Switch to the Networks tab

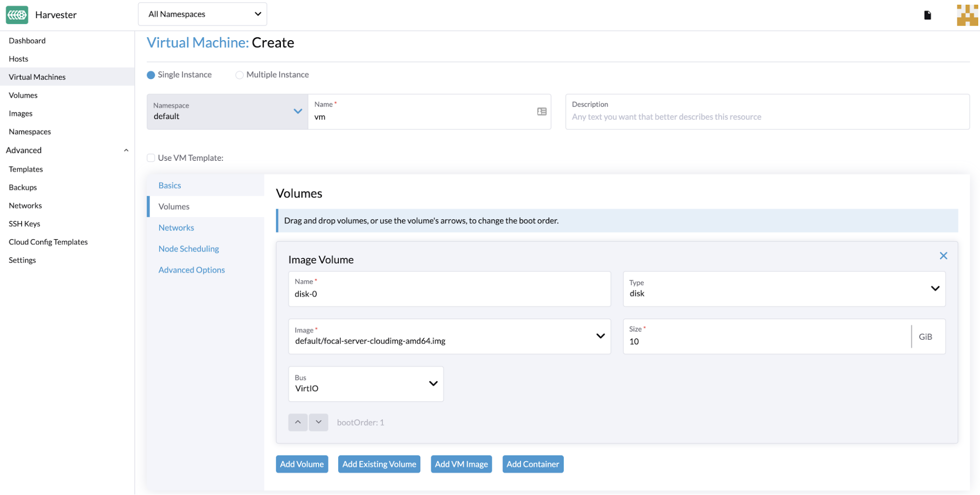click(176, 228)
